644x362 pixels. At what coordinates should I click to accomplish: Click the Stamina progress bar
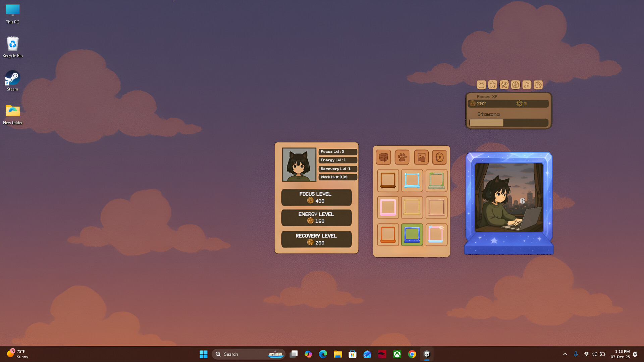508,123
